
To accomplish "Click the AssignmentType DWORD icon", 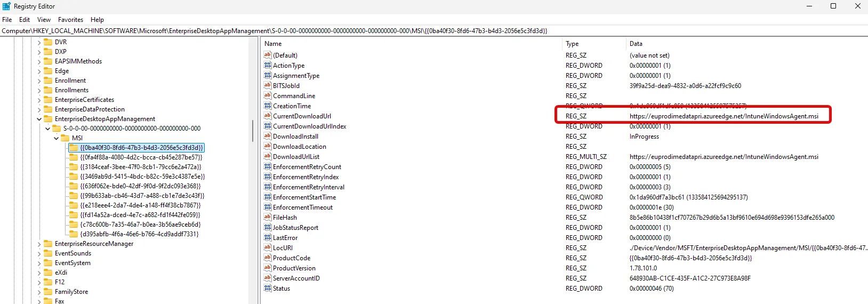I will coord(268,75).
